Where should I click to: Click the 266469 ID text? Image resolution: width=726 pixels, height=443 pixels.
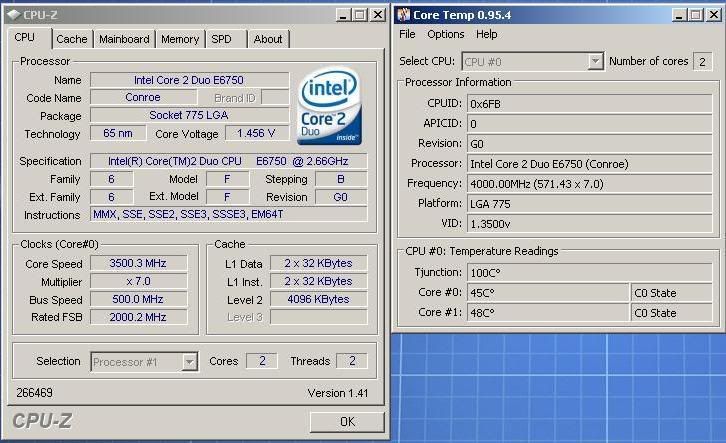(34, 393)
